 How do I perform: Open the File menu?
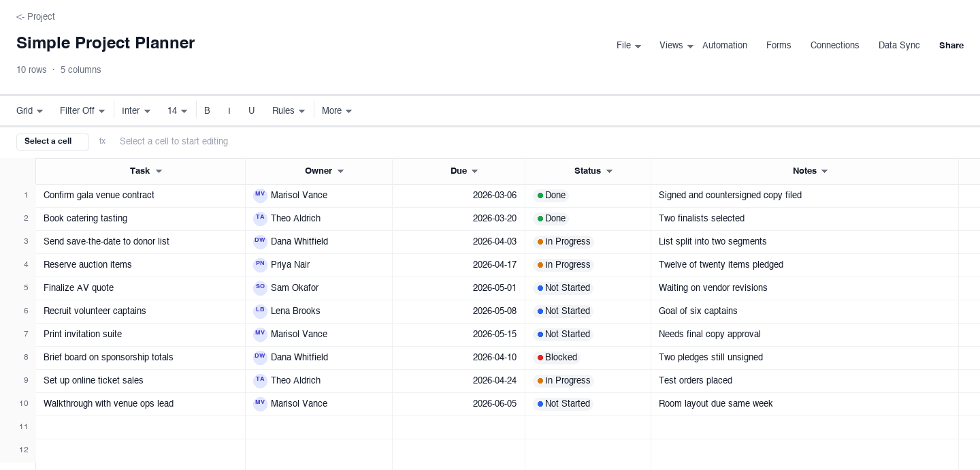pyautogui.click(x=629, y=46)
